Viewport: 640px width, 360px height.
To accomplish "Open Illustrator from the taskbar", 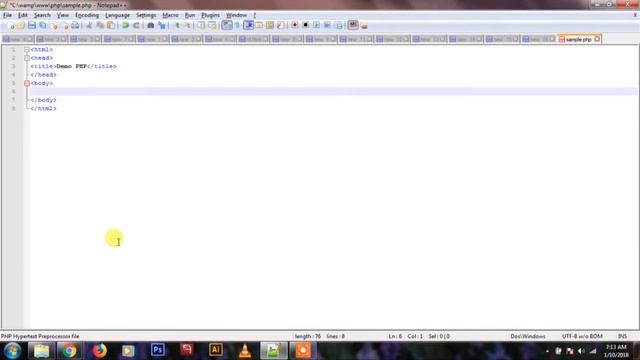I will (x=216, y=350).
